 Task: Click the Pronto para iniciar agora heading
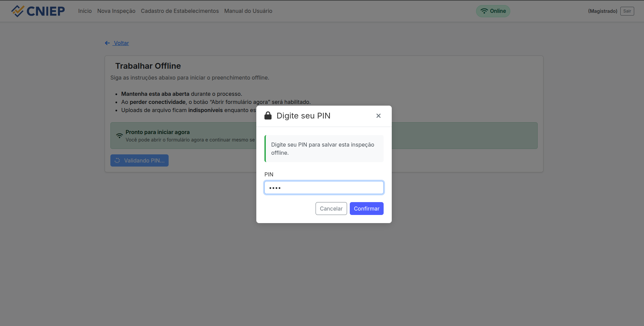(x=157, y=132)
